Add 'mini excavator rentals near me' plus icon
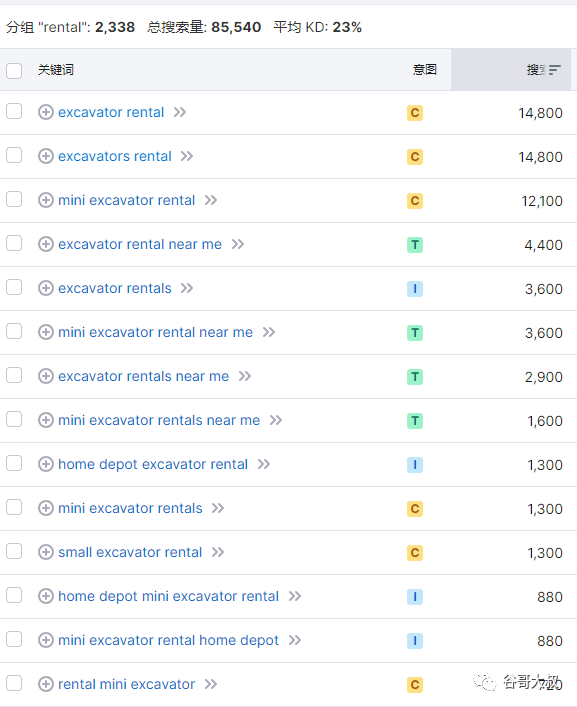577x707 pixels. (x=46, y=420)
